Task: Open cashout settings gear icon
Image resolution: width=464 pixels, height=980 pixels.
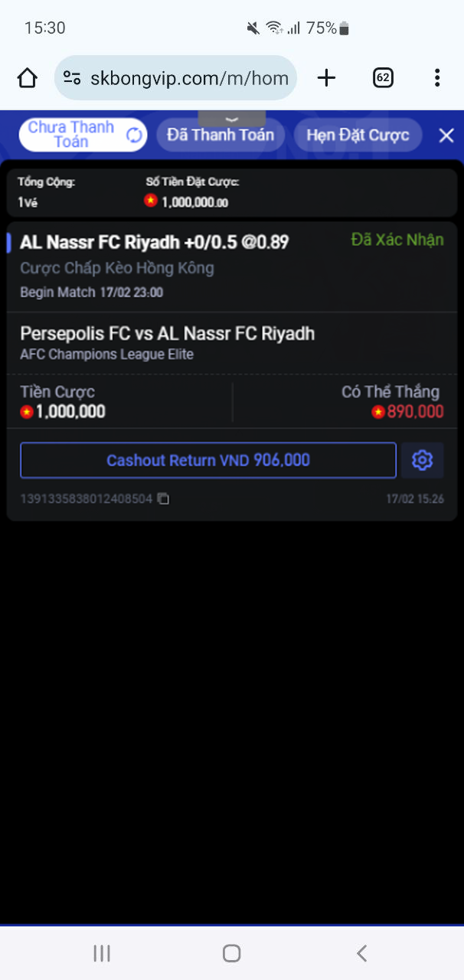Action: tap(422, 460)
